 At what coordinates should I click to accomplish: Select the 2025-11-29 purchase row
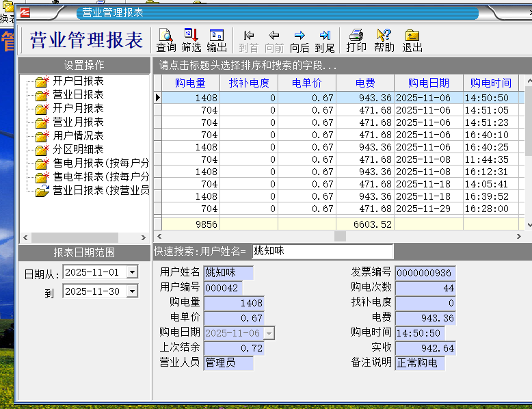(x=342, y=209)
